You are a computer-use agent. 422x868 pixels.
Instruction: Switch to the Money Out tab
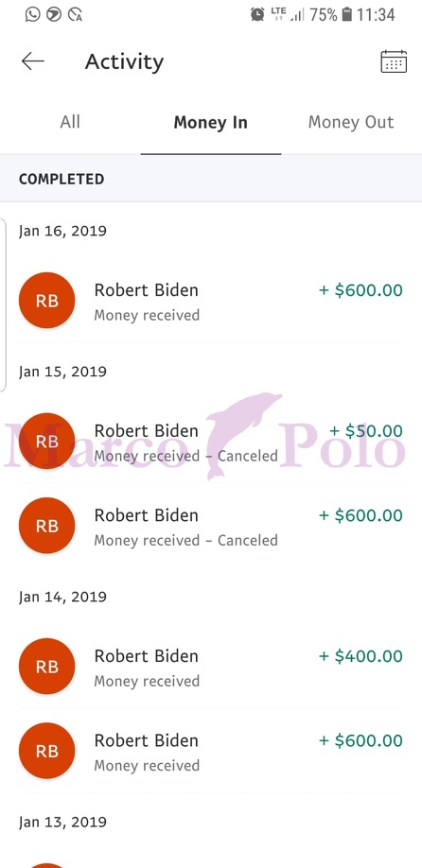click(351, 122)
